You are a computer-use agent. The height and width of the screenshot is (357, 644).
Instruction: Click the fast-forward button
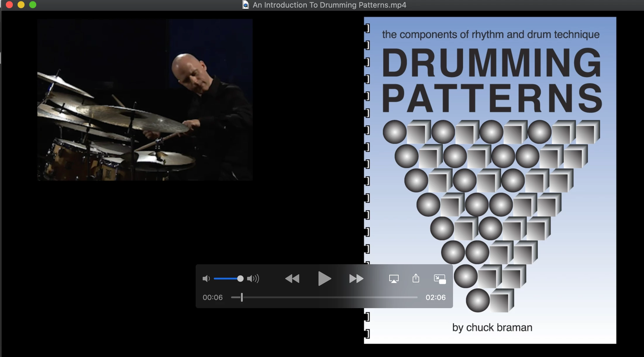coord(356,279)
